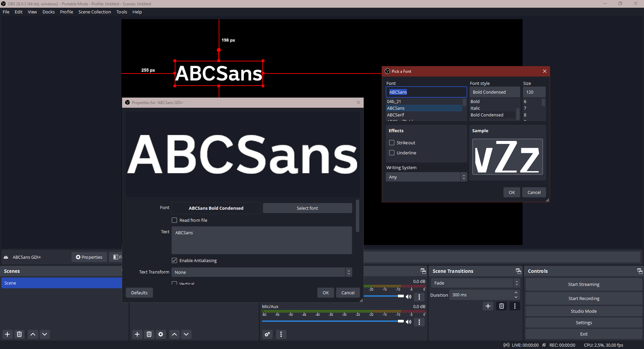Confirm font with OK in Pick a Font
Screen dimensions: 644x349
(x=512, y=192)
